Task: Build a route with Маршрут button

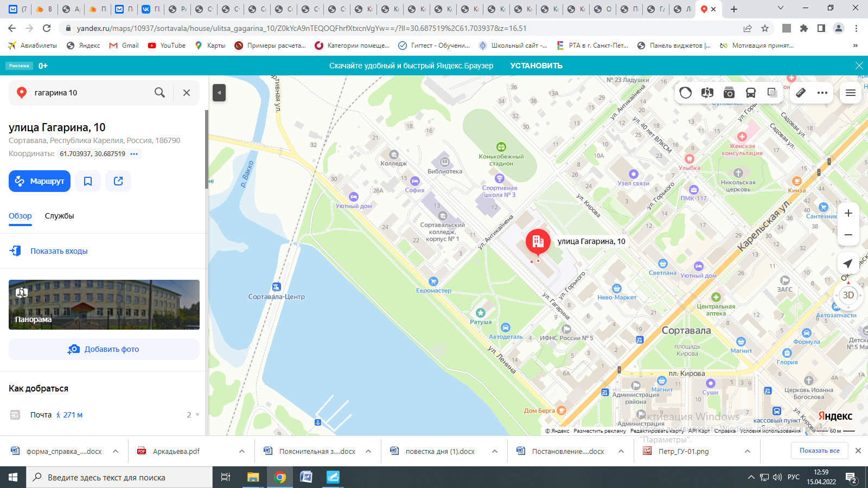Action: (x=40, y=181)
